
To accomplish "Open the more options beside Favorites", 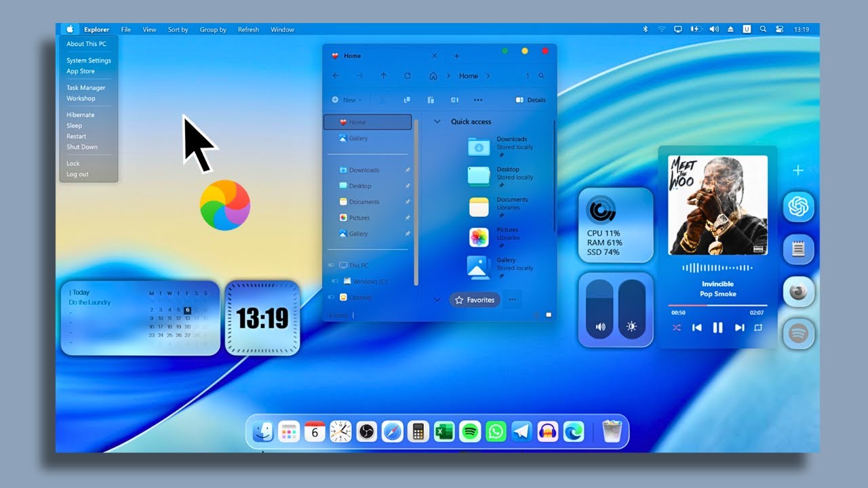I will click(512, 299).
